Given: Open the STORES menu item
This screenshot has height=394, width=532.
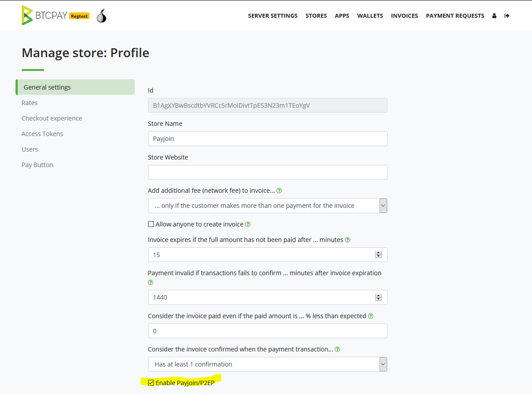Looking at the screenshot, I should pos(316,16).
